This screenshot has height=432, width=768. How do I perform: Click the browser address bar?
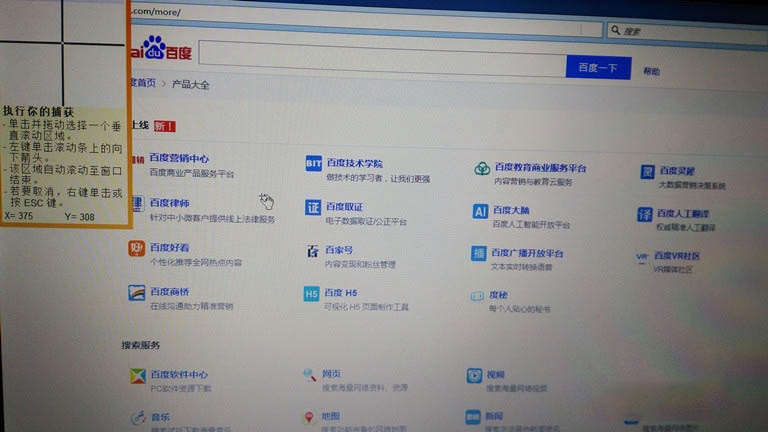tap(366, 25)
